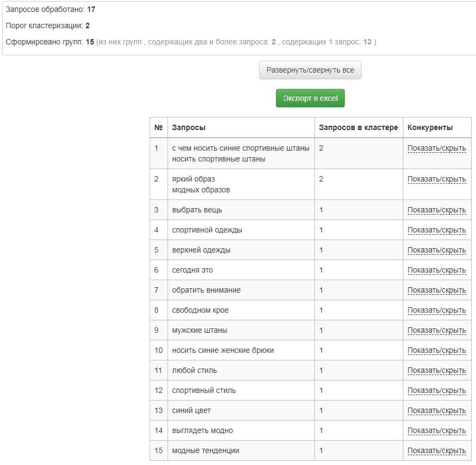Toggle competitors for the "яркий образ" cluster
The image size is (476, 465).
(436, 179)
